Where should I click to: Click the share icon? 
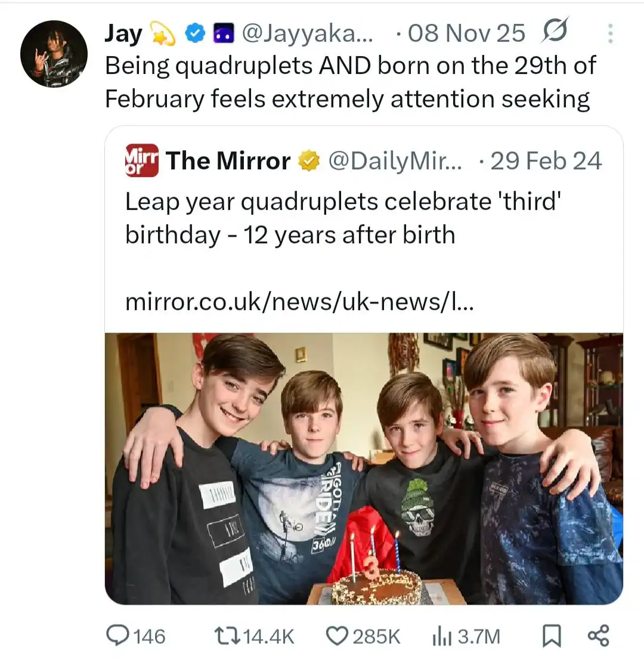point(598,636)
